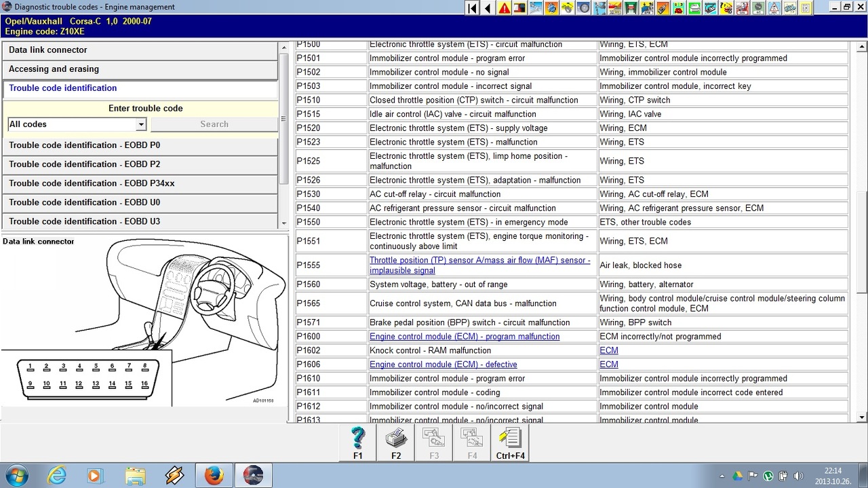Click the trouble code table scrollbar up arrow
868x488 pixels.
coord(862,48)
